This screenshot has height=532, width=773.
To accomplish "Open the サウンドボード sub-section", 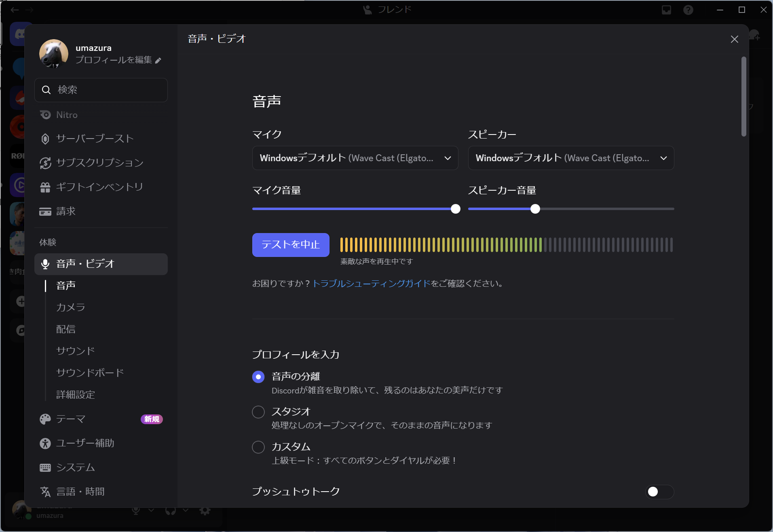I will [90, 373].
